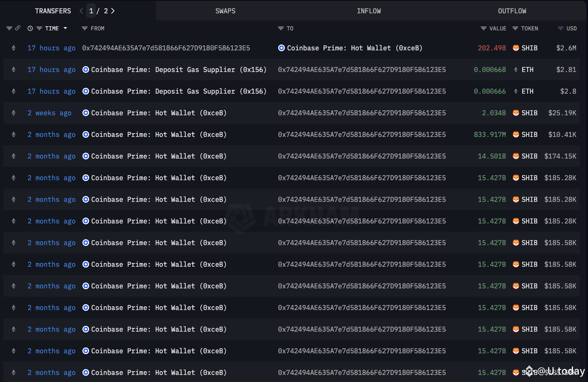The width and height of the screenshot is (588, 382).
Task: Open the 17 hours ago link on the 0.000668 row
Action: coord(52,69)
